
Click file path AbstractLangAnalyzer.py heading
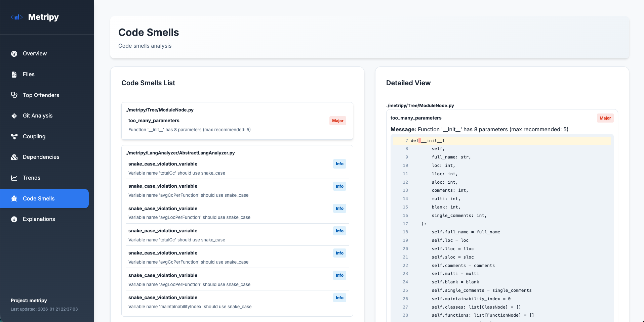(180, 153)
